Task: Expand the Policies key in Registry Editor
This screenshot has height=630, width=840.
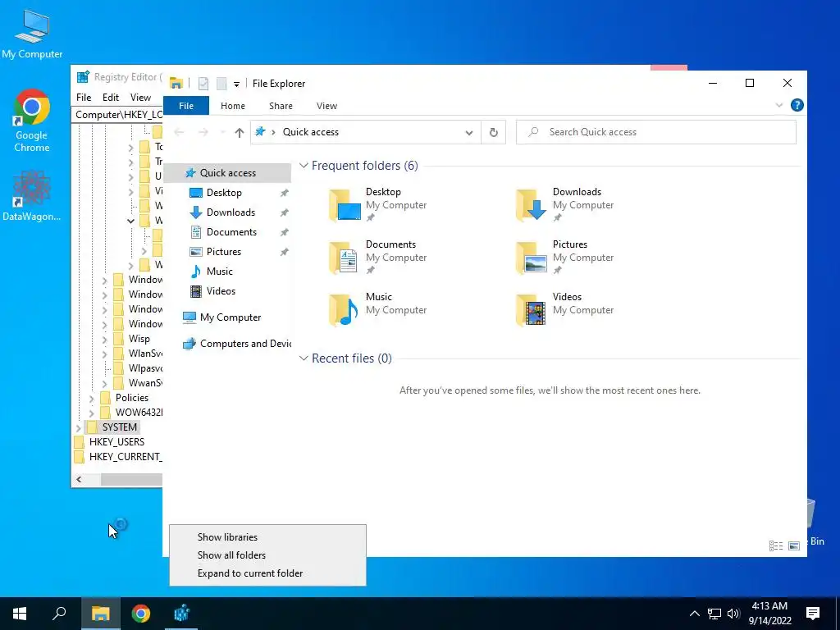Action: (92, 398)
